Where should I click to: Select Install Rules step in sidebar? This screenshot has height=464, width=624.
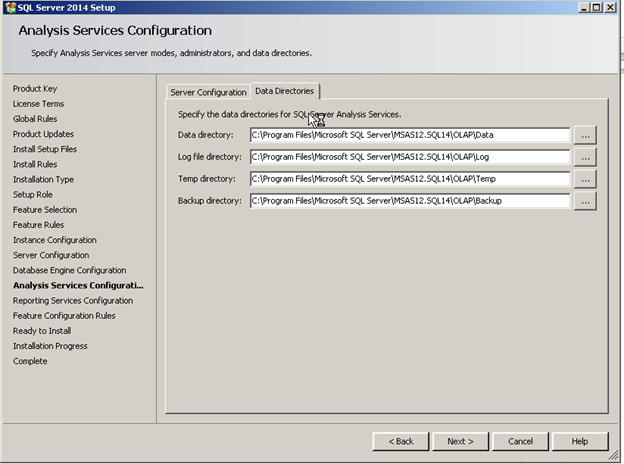coord(35,164)
